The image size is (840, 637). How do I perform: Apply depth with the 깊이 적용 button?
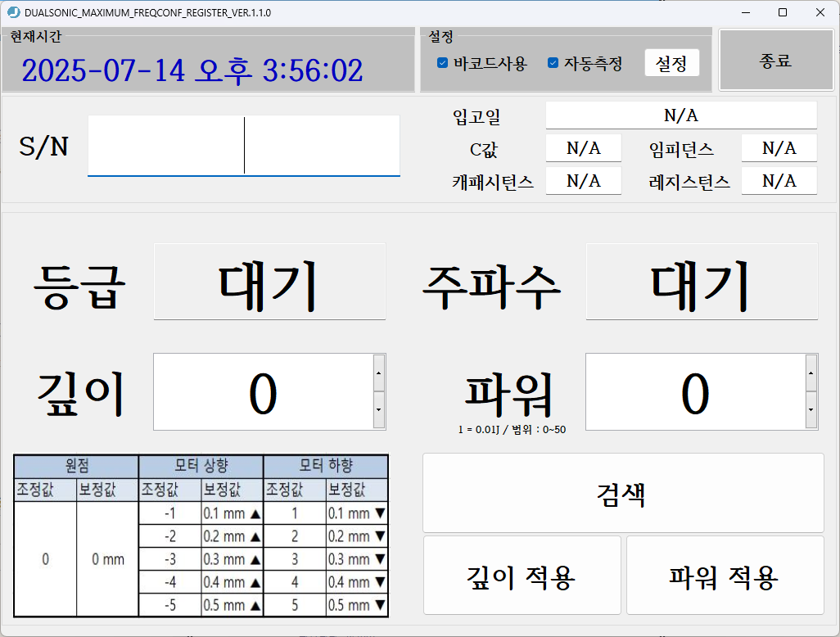522,575
